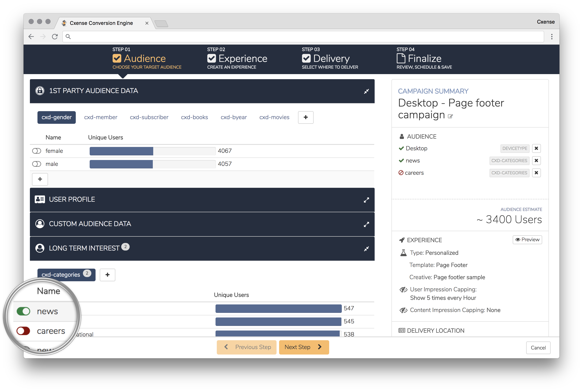Add a row below the male entry

coord(40,179)
